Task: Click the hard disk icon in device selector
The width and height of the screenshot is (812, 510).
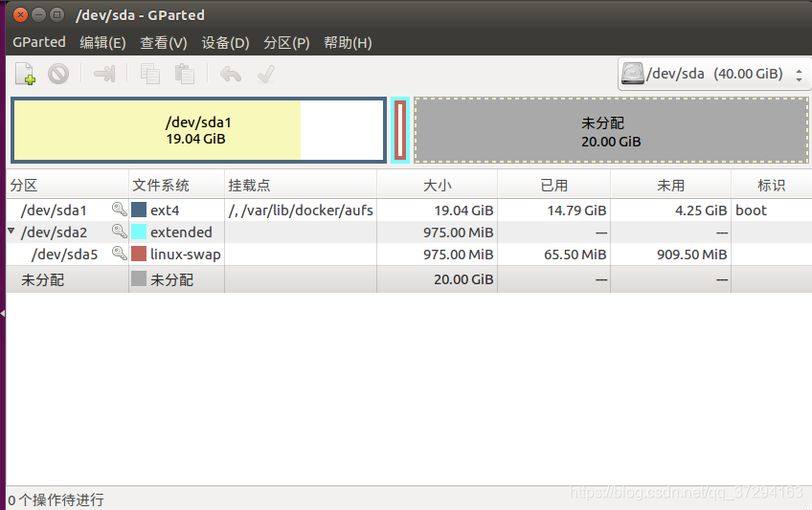Action: point(632,74)
